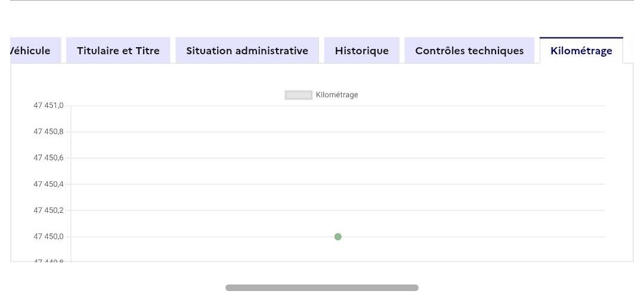Toggle the Kilométrage legend color box
The height and width of the screenshot is (300, 644).
coord(299,95)
